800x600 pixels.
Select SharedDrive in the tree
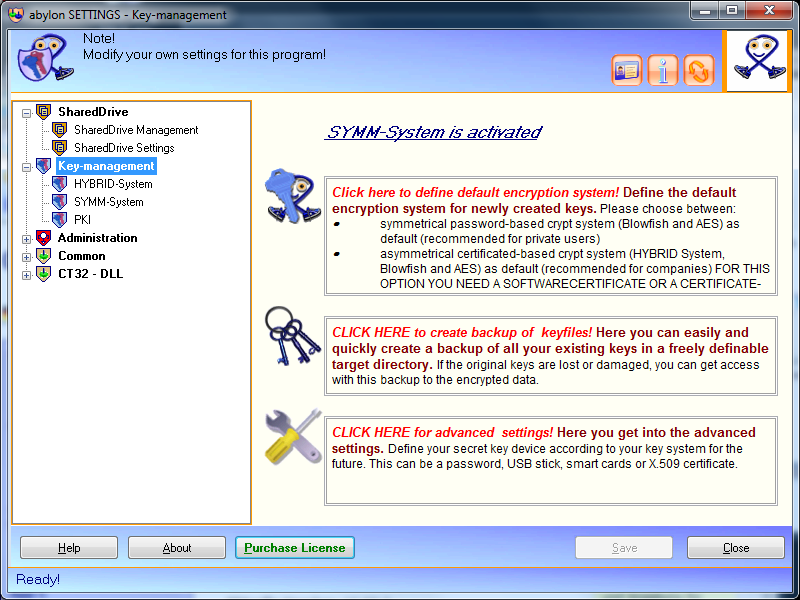pyautogui.click(x=93, y=112)
